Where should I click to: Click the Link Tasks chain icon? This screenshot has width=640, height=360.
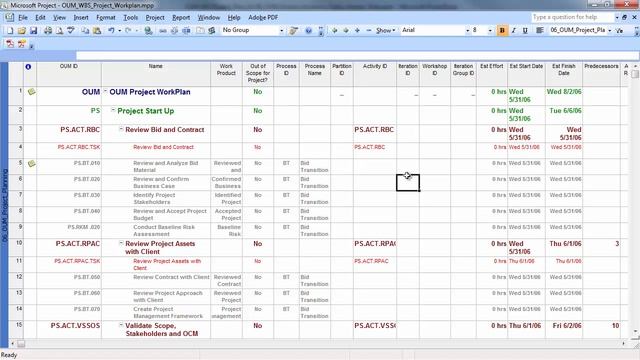162,31
